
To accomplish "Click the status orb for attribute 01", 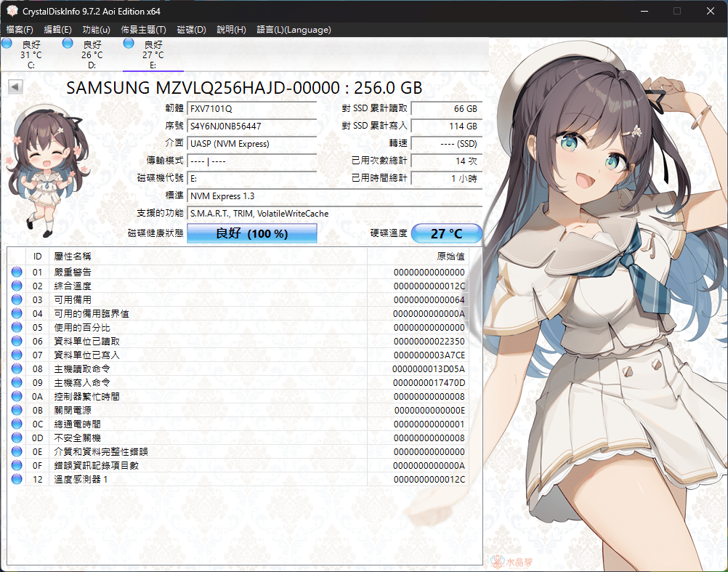I will (x=17, y=272).
